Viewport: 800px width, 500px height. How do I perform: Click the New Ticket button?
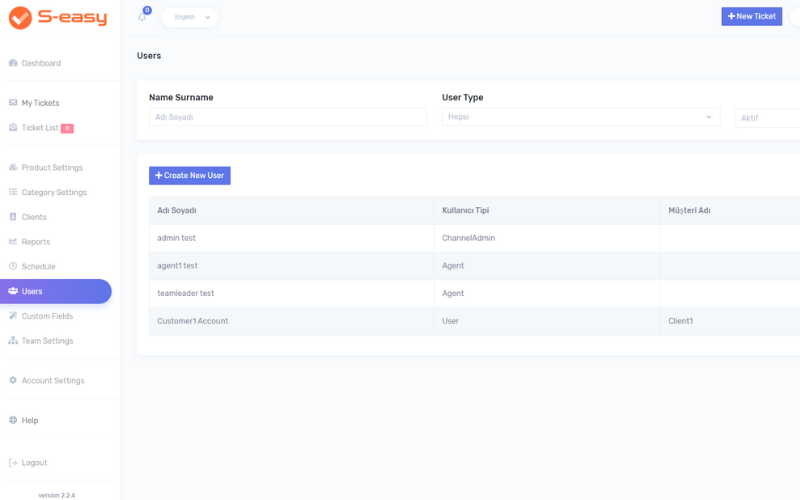point(752,16)
